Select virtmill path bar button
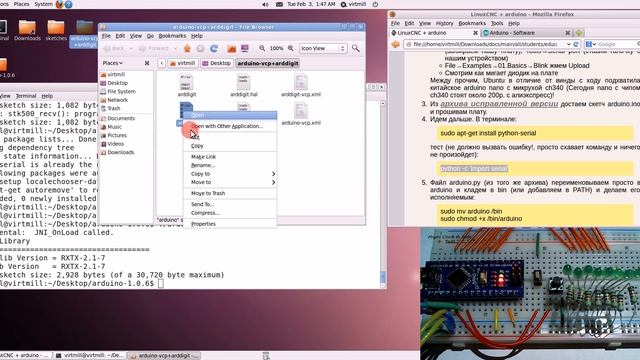This screenshot has width=640, height=360. coord(182,63)
